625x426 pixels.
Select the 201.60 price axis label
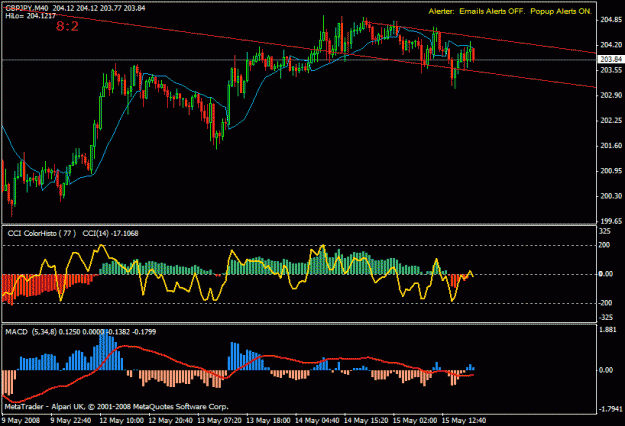pyautogui.click(x=611, y=145)
